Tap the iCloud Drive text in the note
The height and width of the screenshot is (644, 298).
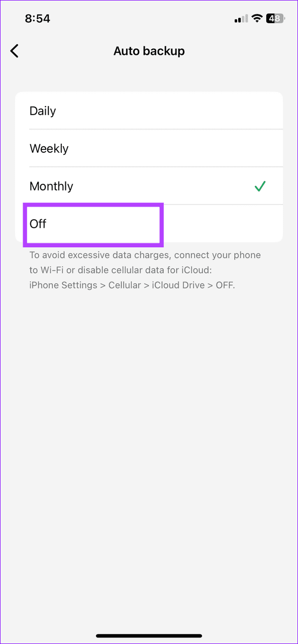[x=178, y=285]
